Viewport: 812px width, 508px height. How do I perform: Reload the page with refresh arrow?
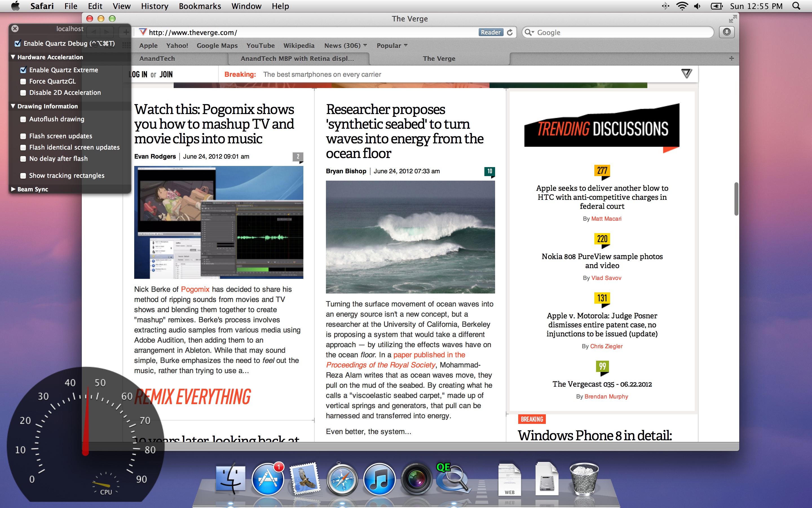point(510,32)
